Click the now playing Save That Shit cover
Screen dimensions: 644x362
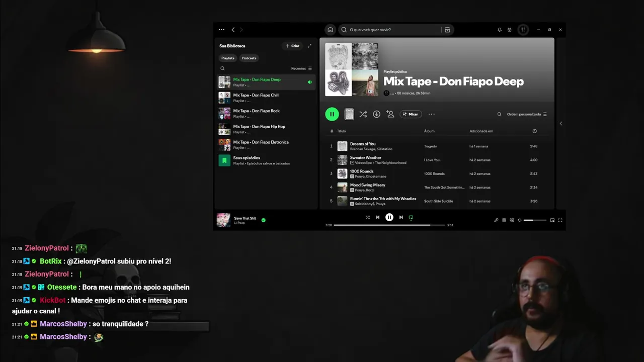[223, 220]
